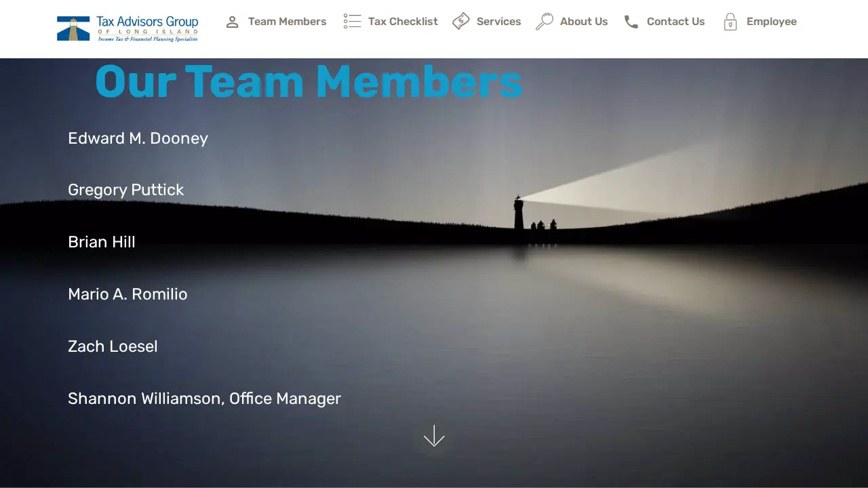Click the magnifier icon beside About Us
Image resolution: width=868 pixels, height=488 pixels.
coord(545,22)
